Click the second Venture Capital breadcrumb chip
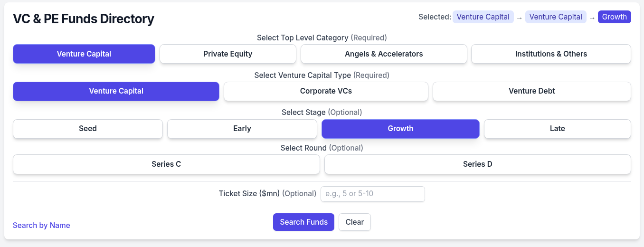644x247 pixels. 556,17
